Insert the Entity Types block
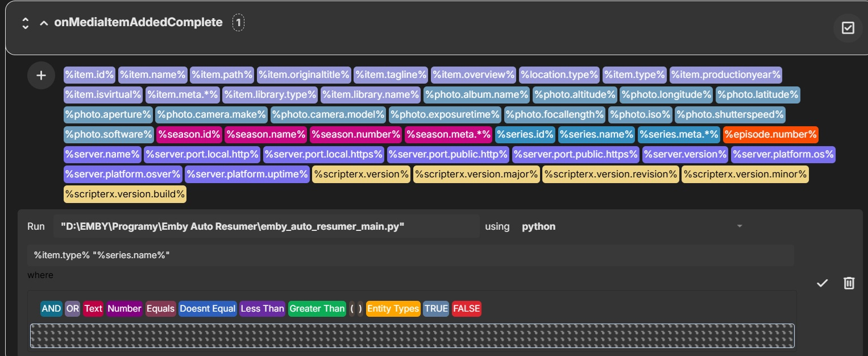 393,309
